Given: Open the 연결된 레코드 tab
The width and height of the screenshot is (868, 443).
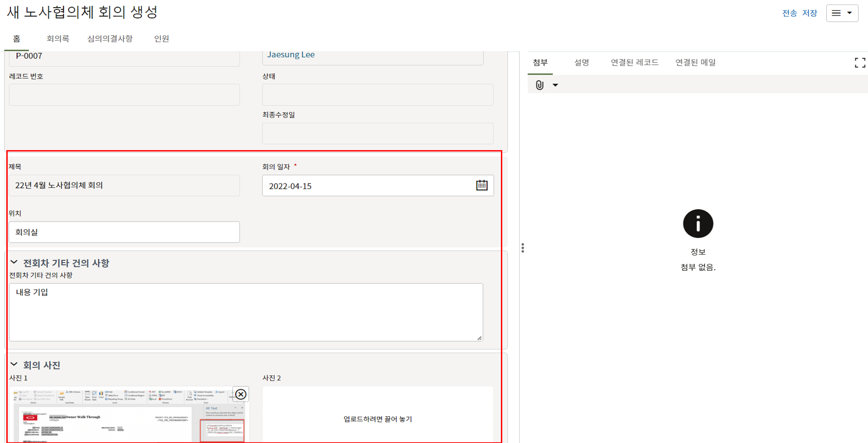Looking at the screenshot, I should tap(634, 62).
